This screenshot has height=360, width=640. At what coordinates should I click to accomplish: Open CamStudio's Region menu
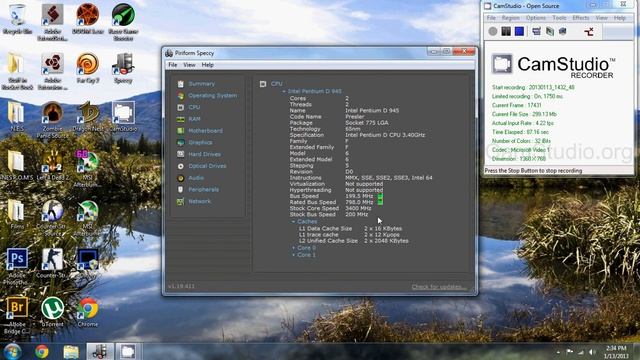click(x=510, y=18)
